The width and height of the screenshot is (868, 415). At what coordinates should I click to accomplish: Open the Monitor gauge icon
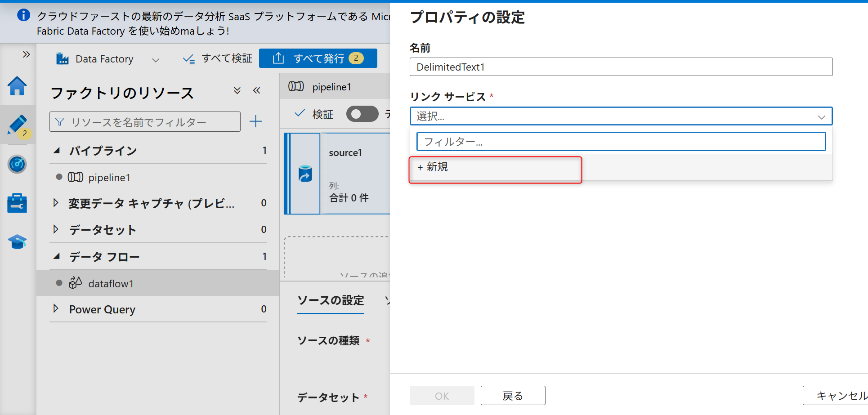point(17,164)
